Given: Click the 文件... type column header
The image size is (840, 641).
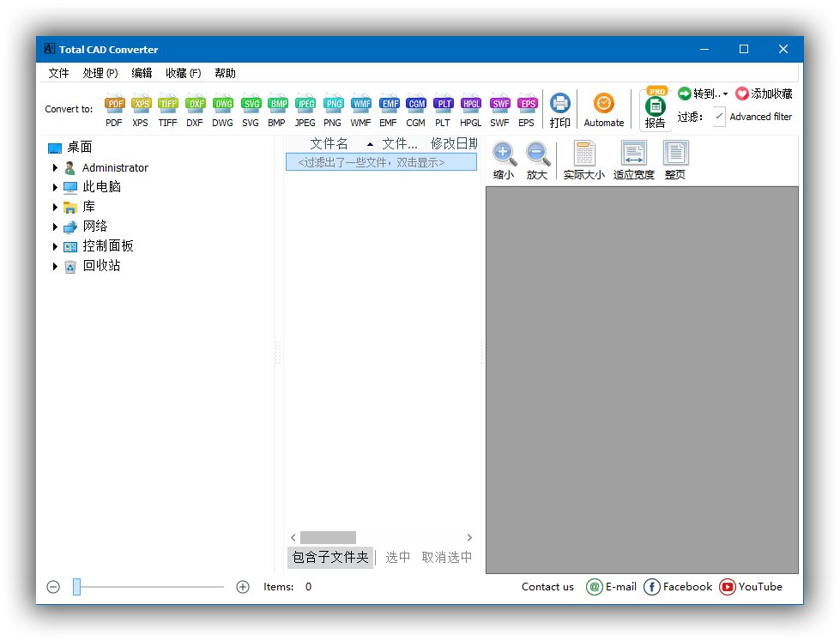Looking at the screenshot, I should (x=400, y=143).
